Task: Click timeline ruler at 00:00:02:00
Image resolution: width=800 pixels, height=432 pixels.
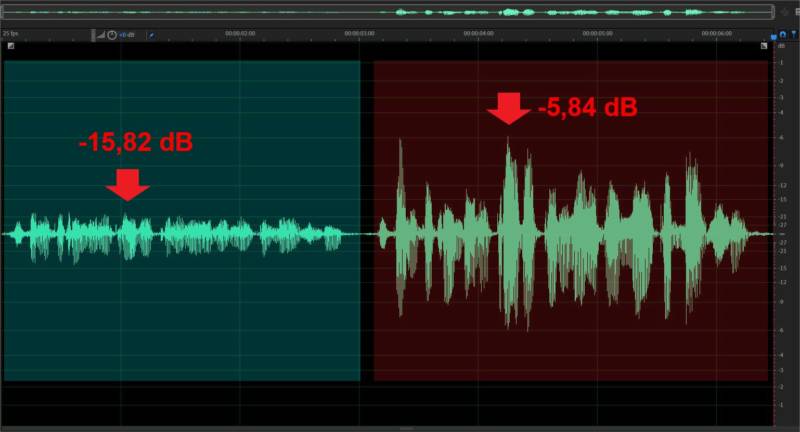Action: click(240, 33)
